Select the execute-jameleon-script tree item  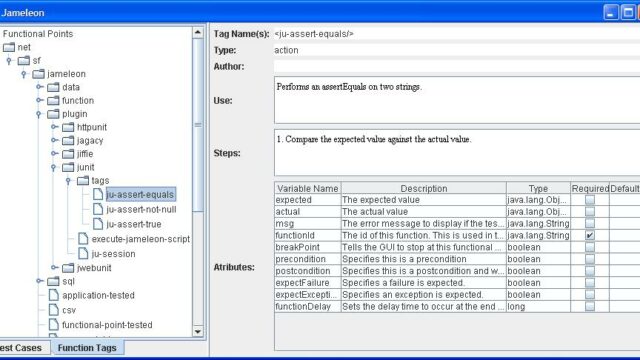click(141, 239)
